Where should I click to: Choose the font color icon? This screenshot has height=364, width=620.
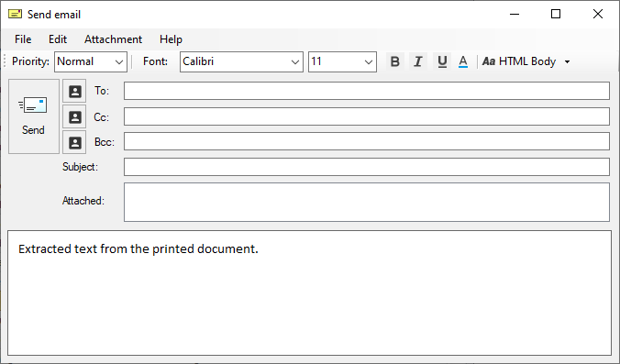click(x=463, y=61)
